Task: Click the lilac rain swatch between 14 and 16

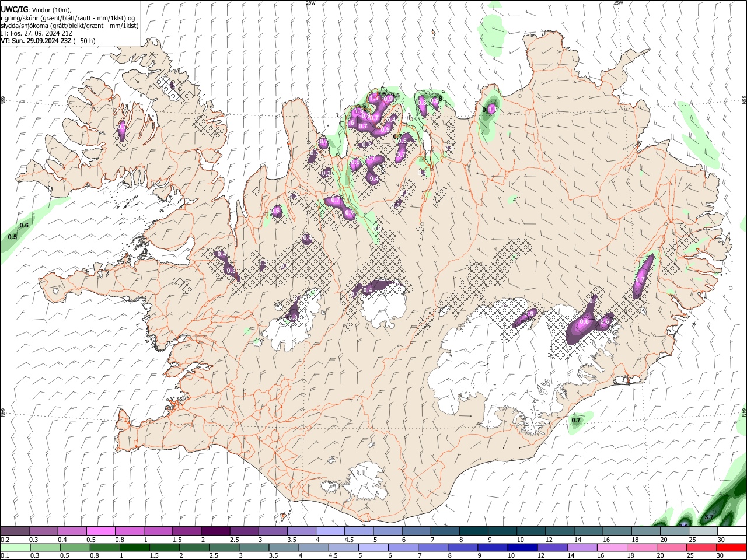Action: click(582, 547)
